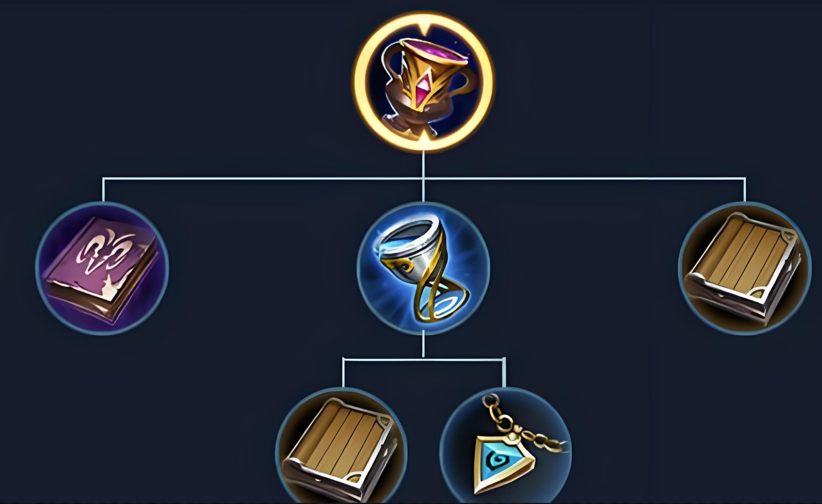
Task: Open the purple spellbook component item
Action: (102, 268)
